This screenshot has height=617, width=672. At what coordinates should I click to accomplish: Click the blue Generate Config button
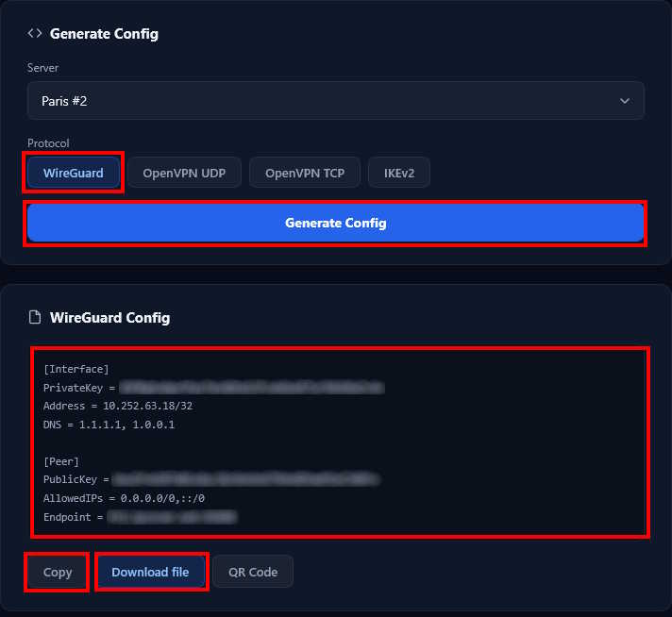[336, 223]
